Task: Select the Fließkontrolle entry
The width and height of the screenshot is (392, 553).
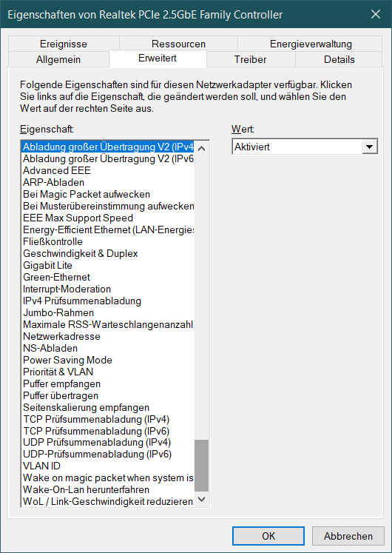Action: coord(53,241)
